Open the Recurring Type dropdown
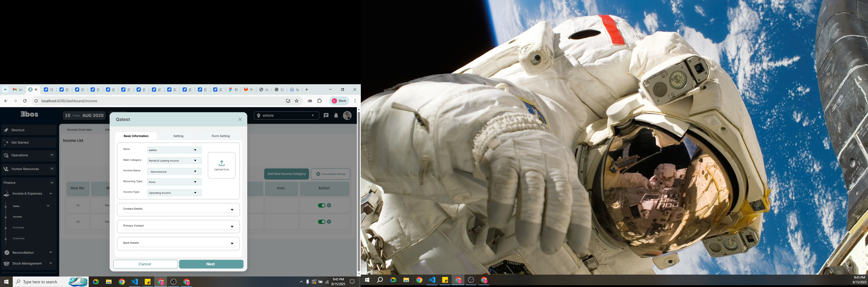Screen dimensions: 868x287 click(x=174, y=182)
